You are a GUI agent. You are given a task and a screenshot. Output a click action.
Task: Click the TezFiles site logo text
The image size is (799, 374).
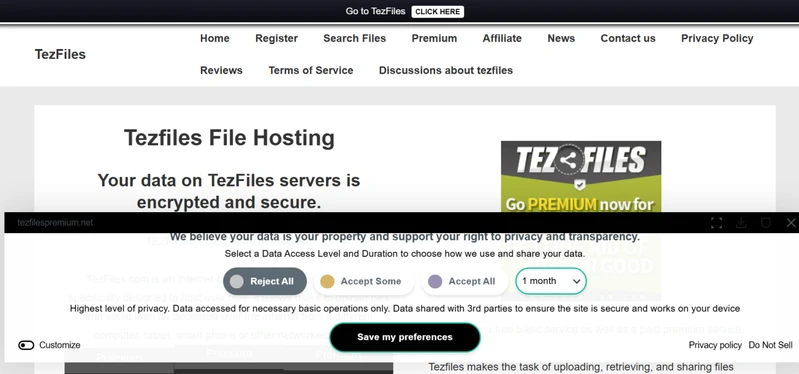coord(60,54)
